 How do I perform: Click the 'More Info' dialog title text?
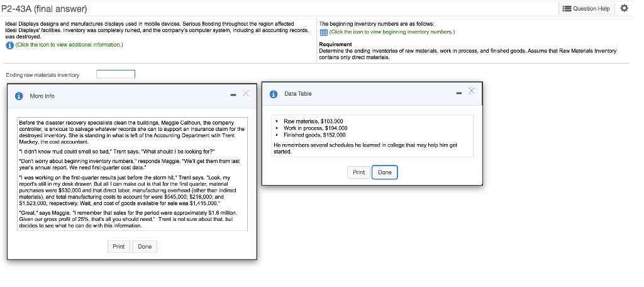[42, 96]
